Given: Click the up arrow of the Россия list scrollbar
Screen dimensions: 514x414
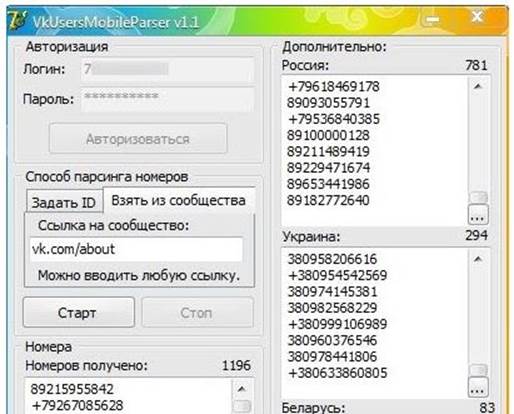Looking at the screenshot, I should tap(478, 87).
